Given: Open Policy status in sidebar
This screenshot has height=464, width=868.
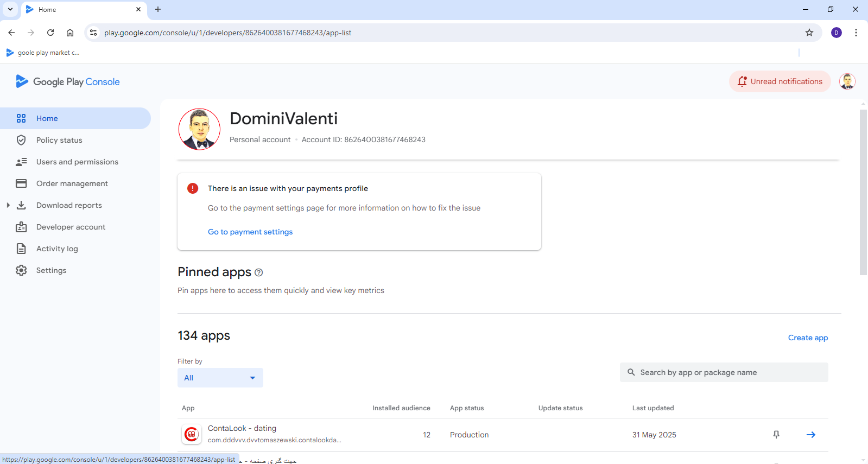Looking at the screenshot, I should coord(59,140).
